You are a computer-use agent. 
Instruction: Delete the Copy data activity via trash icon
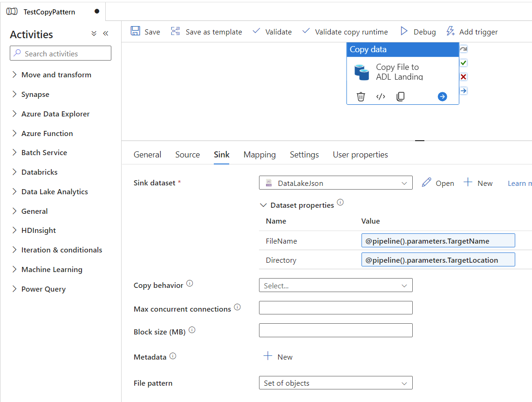361,97
